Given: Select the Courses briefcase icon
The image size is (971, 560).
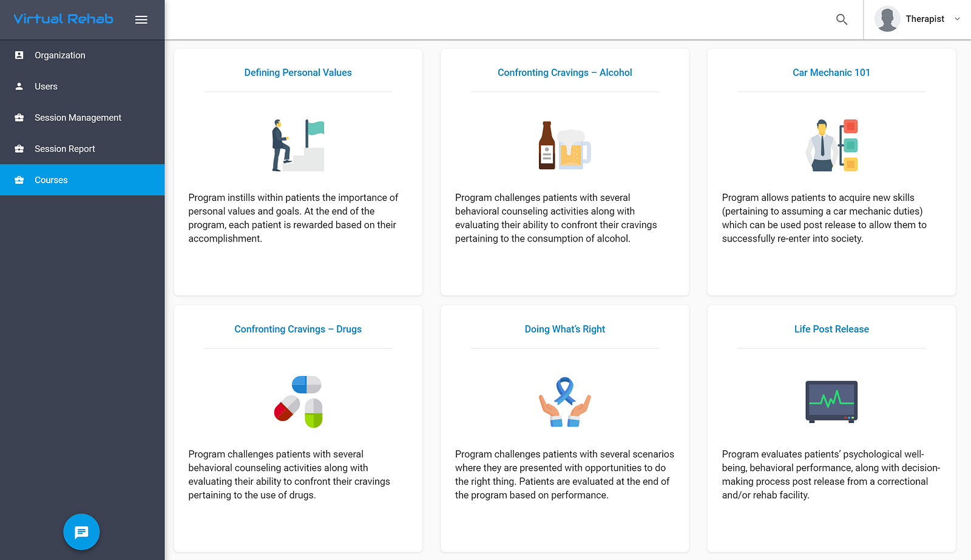Looking at the screenshot, I should tap(19, 180).
